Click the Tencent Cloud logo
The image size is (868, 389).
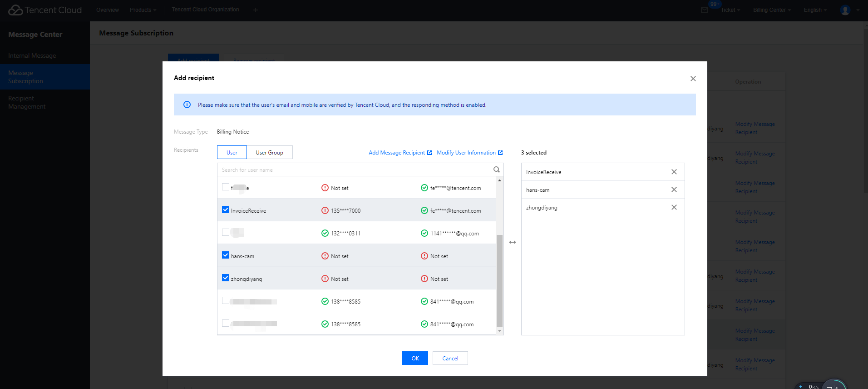coord(45,10)
